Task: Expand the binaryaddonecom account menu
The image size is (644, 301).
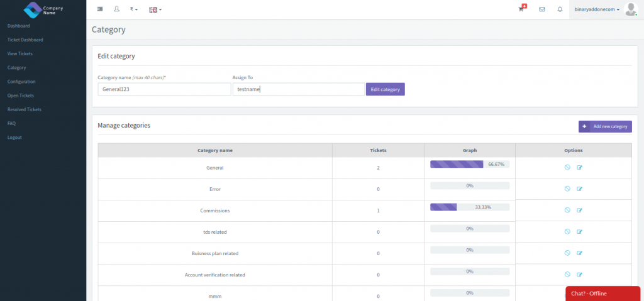Action: point(597,9)
